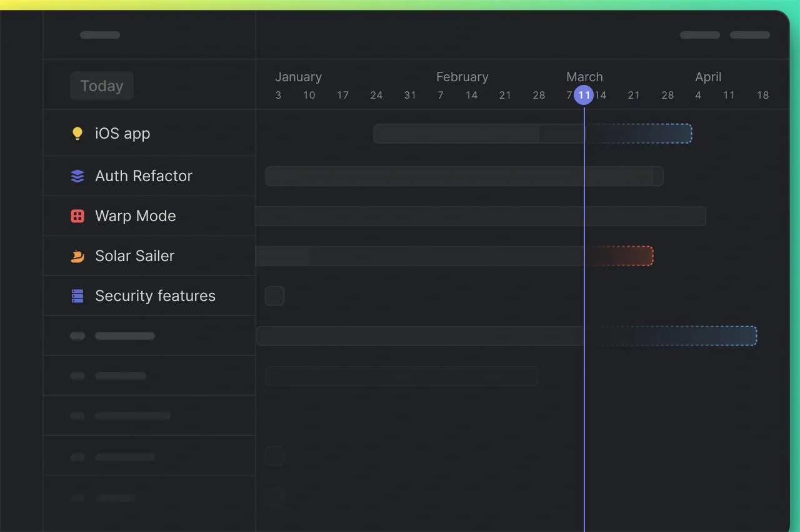
Task: Click the application logo placeholder in the header
Action: (100, 35)
